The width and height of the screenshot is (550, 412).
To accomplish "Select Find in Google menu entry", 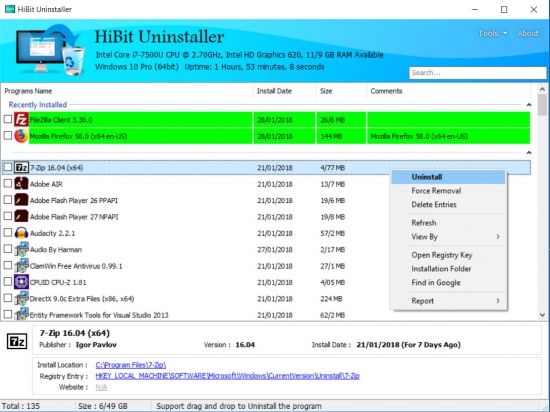I will coord(448,283).
